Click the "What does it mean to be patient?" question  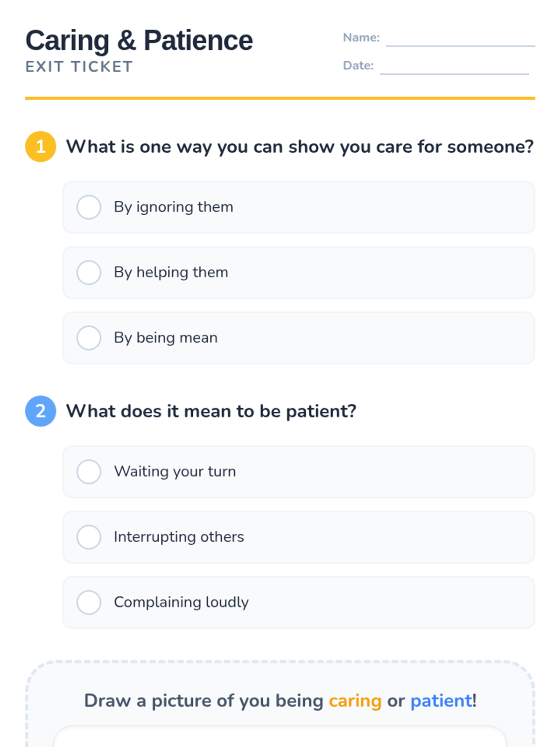coord(211,411)
